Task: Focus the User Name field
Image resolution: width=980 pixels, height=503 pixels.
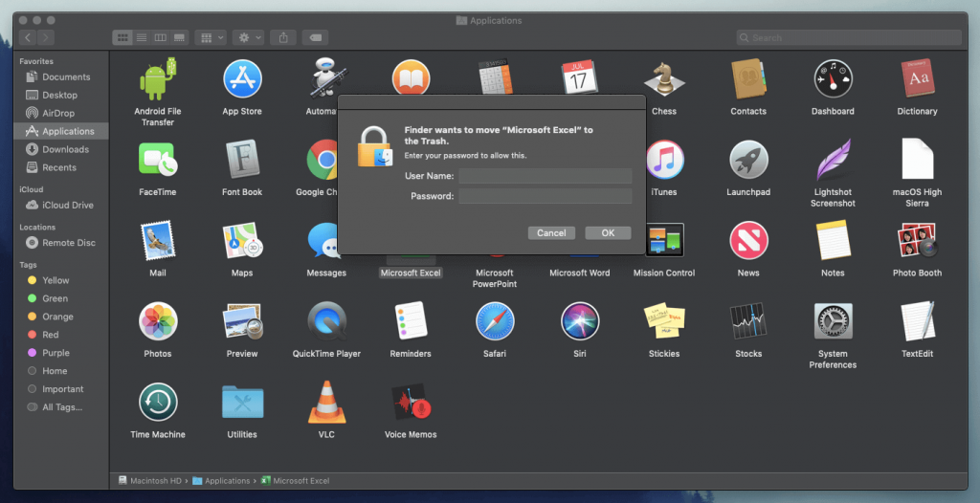Action: (x=545, y=176)
